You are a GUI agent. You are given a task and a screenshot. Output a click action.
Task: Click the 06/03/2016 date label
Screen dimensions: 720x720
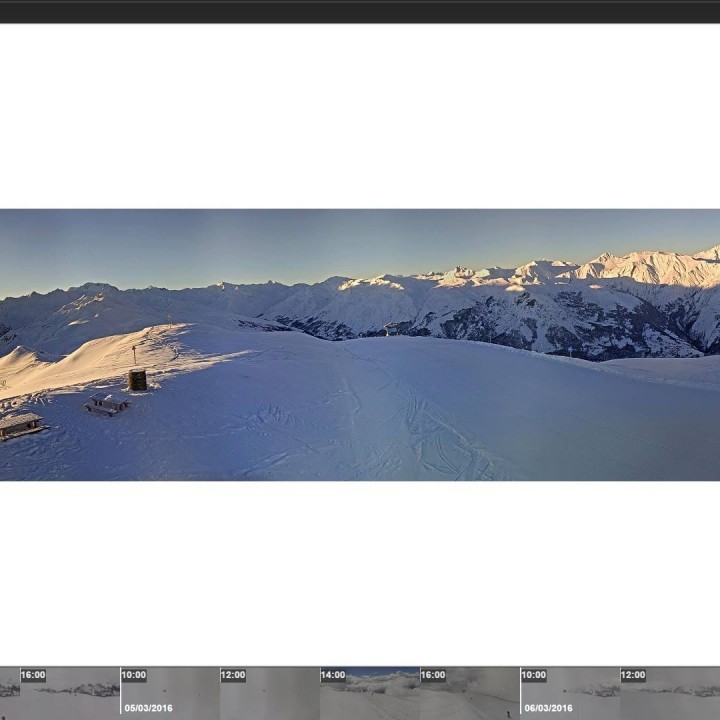coord(548,708)
